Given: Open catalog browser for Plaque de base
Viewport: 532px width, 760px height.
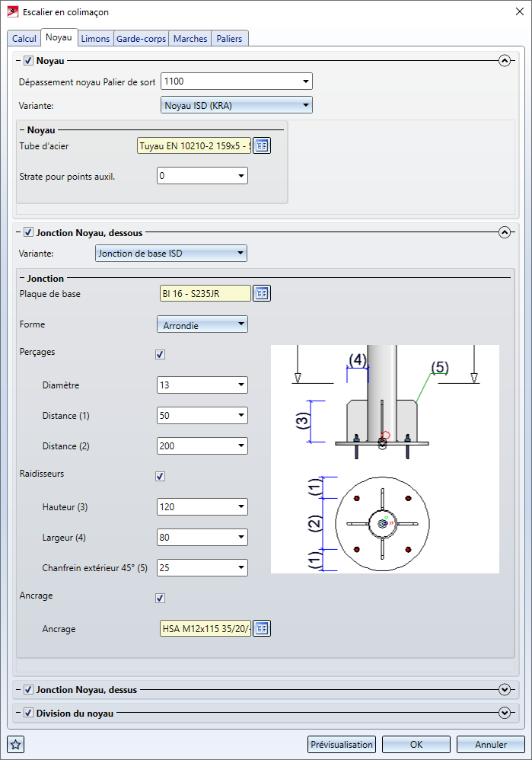Looking at the screenshot, I should [262, 293].
